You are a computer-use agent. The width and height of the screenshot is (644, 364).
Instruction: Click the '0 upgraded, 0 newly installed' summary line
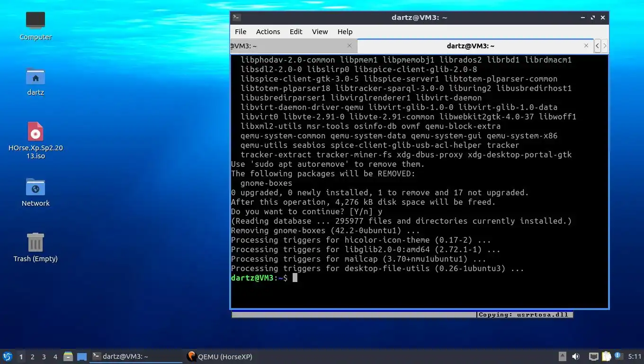(380, 192)
